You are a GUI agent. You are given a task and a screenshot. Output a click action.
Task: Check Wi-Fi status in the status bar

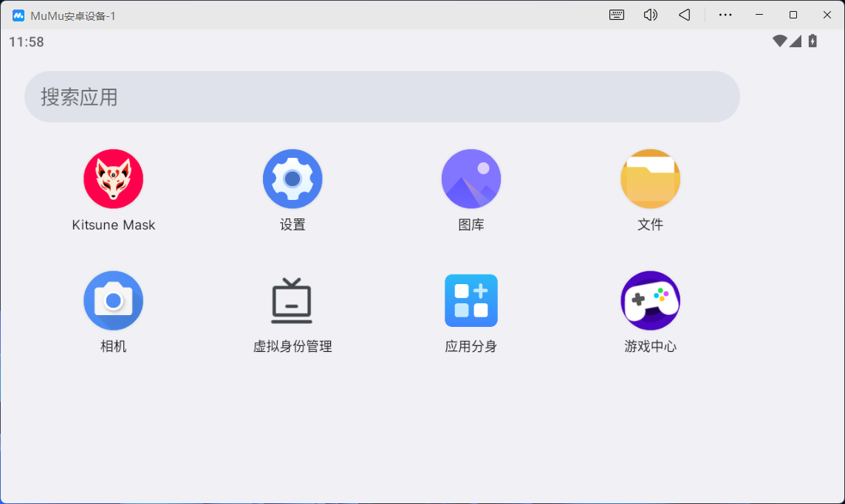[x=780, y=41]
